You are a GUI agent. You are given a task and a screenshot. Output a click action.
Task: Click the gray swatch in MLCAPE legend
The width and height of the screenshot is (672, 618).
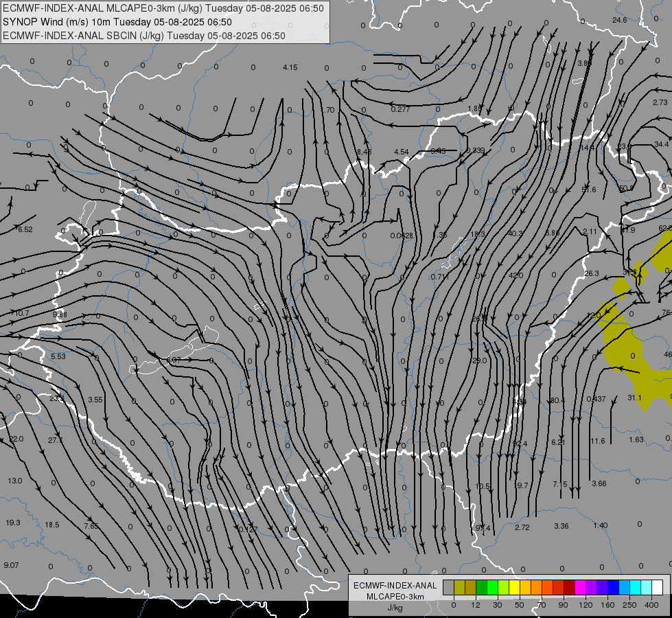[x=449, y=587]
